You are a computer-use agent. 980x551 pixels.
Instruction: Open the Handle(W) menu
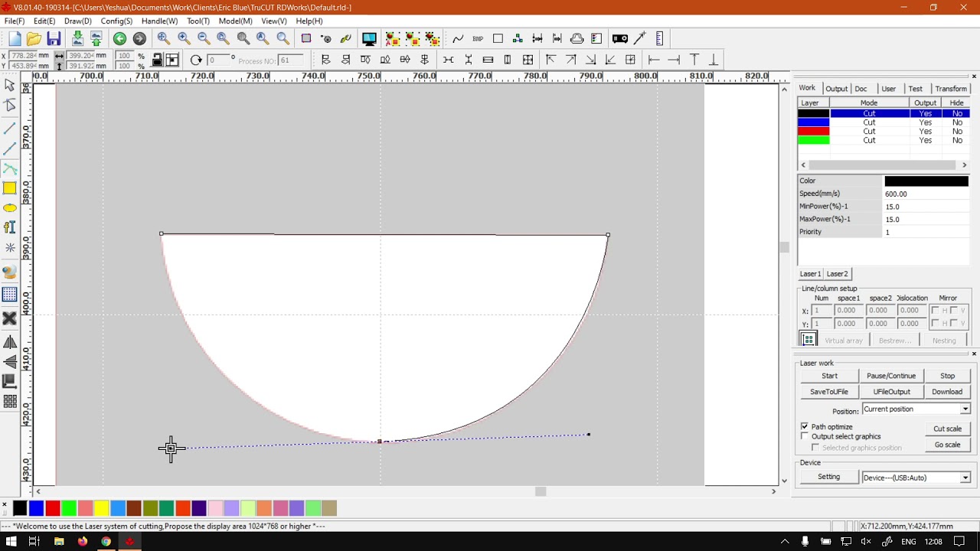(159, 21)
